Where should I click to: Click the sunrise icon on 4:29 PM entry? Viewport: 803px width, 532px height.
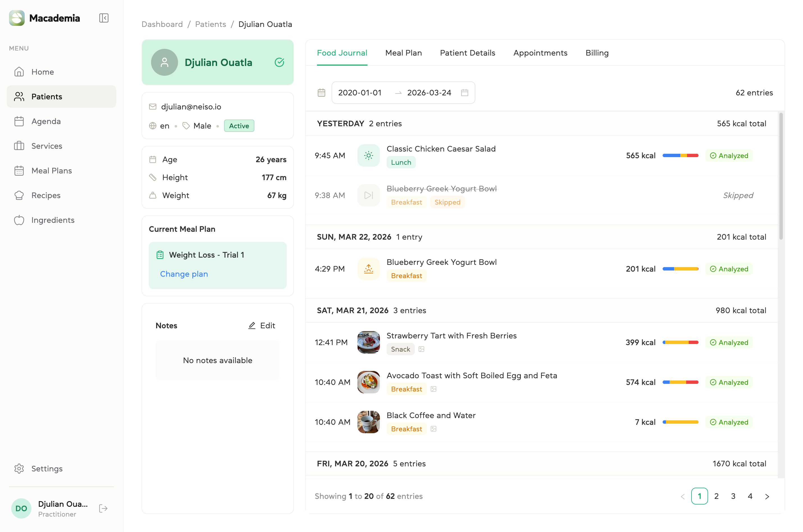click(368, 269)
